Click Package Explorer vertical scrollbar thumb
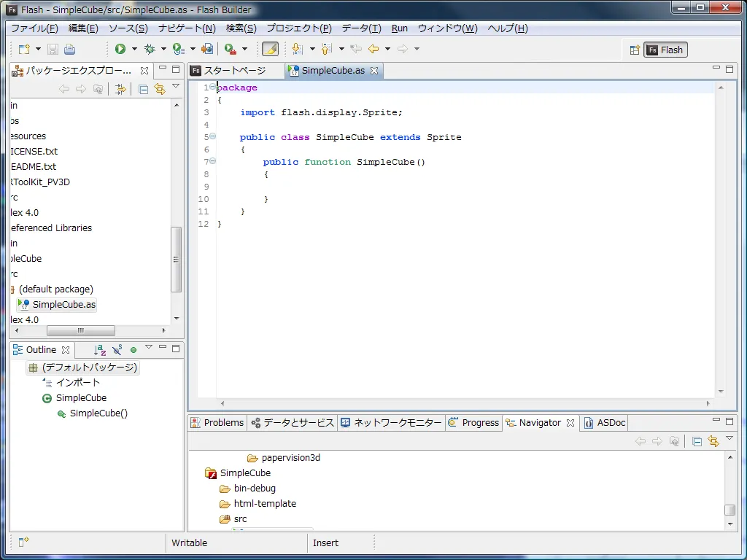 coord(177,260)
